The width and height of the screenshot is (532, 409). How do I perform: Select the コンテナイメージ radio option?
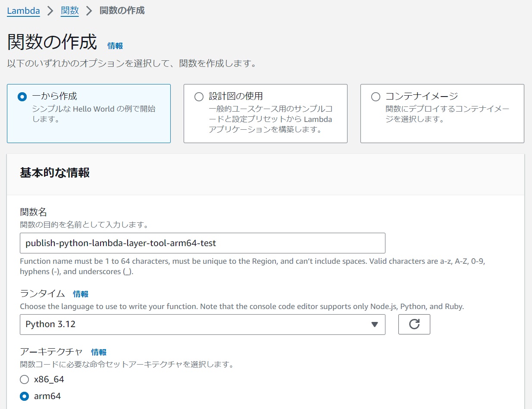376,97
